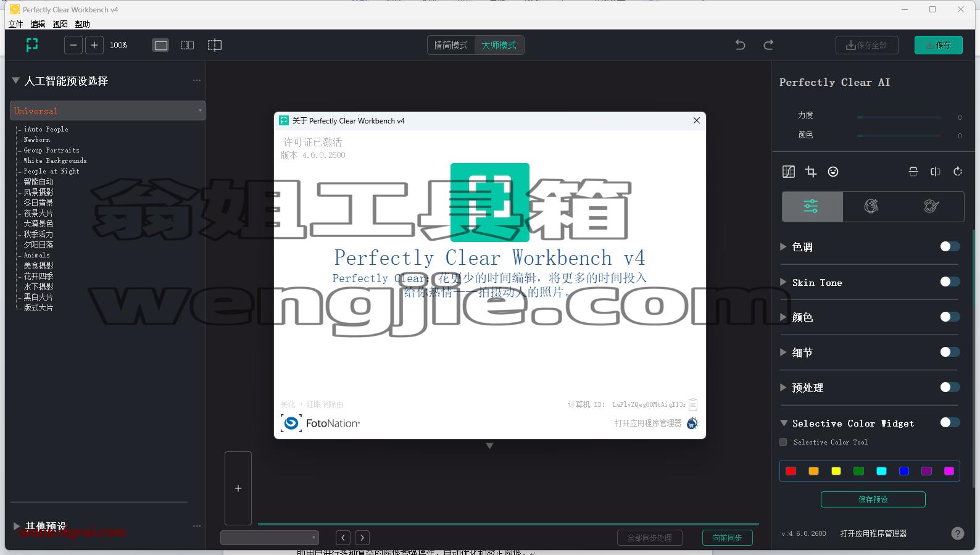Collapse the 人工智能预设选择 panel
The image size is (980, 555).
pos(16,80)
